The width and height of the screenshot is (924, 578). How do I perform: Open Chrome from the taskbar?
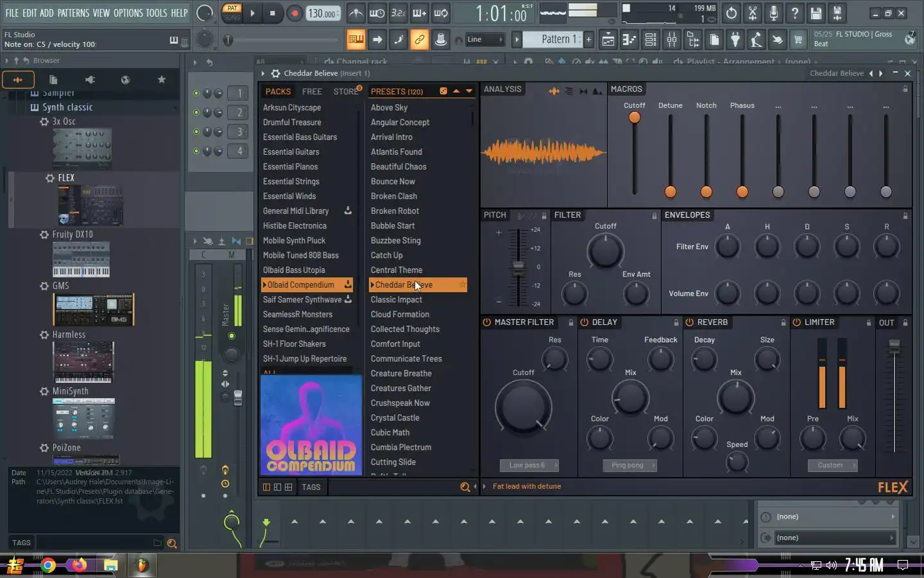click(x=47, y=565)
